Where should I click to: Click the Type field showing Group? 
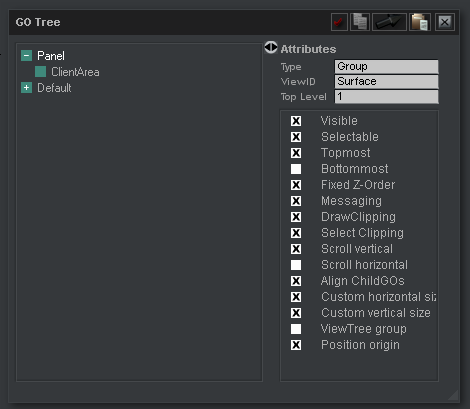tap(386, 67)
